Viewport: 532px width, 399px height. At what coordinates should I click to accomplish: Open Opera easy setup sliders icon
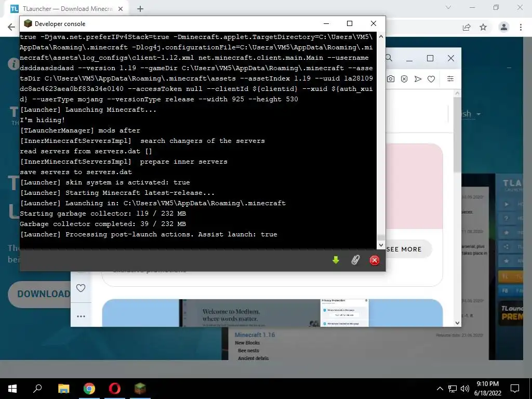[x=450, y=79]
